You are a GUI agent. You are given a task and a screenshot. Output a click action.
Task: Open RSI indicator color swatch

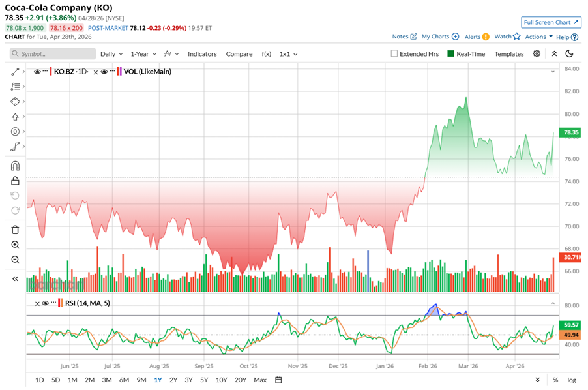[61, 303]
